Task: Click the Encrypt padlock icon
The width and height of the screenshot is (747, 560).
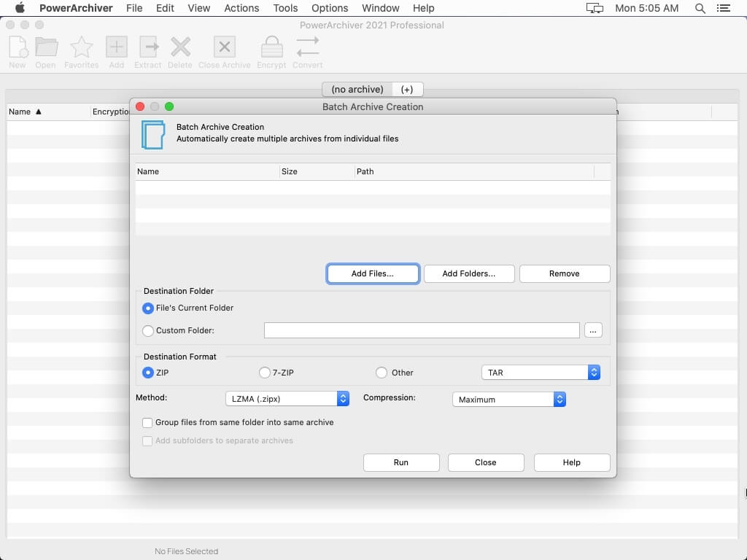Action: click(271, 47)
